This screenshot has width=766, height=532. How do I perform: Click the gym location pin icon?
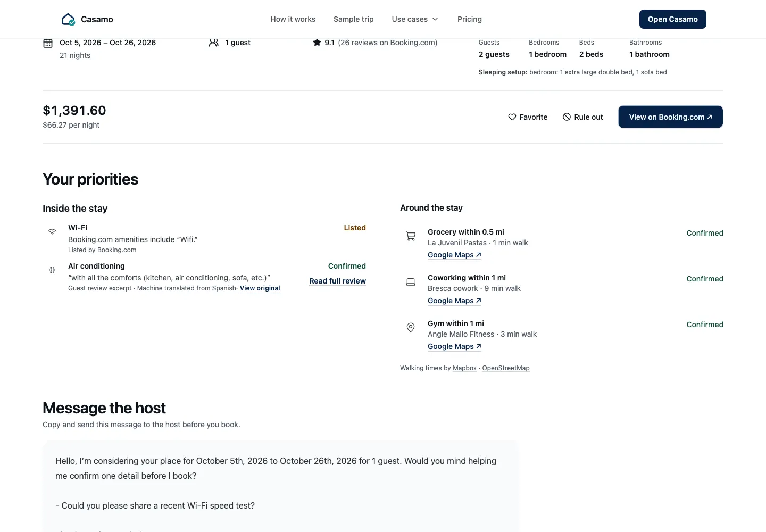coord(411,328)
